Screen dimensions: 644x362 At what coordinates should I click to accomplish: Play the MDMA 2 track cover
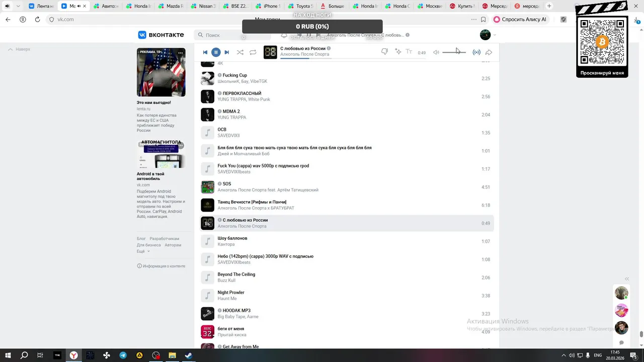click(x=208, y=115)
